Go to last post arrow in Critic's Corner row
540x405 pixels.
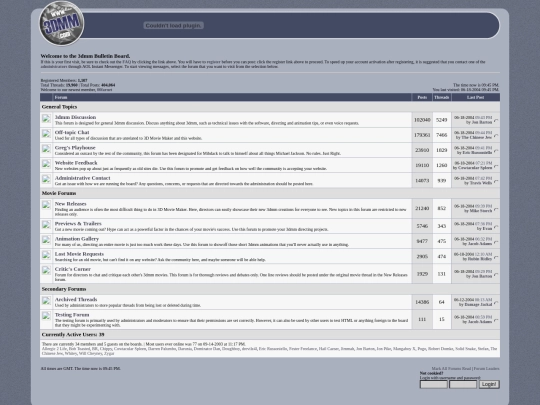tap(496, 275)
